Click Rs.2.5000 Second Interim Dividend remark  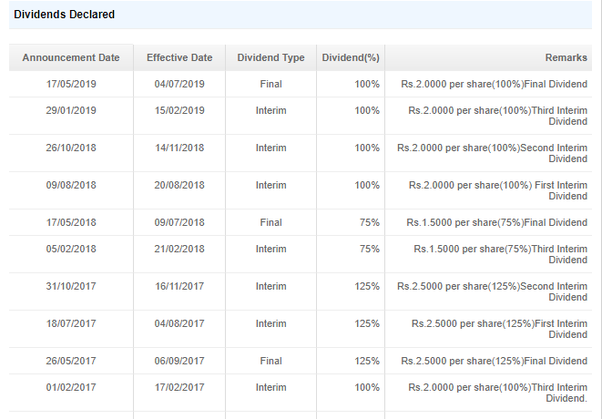492,291
